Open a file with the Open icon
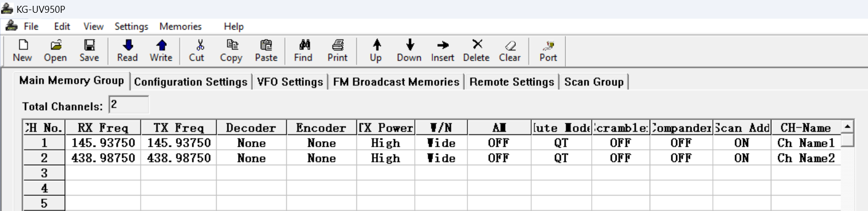The height and width of the screenshot is (211, 868). [55, 51]
